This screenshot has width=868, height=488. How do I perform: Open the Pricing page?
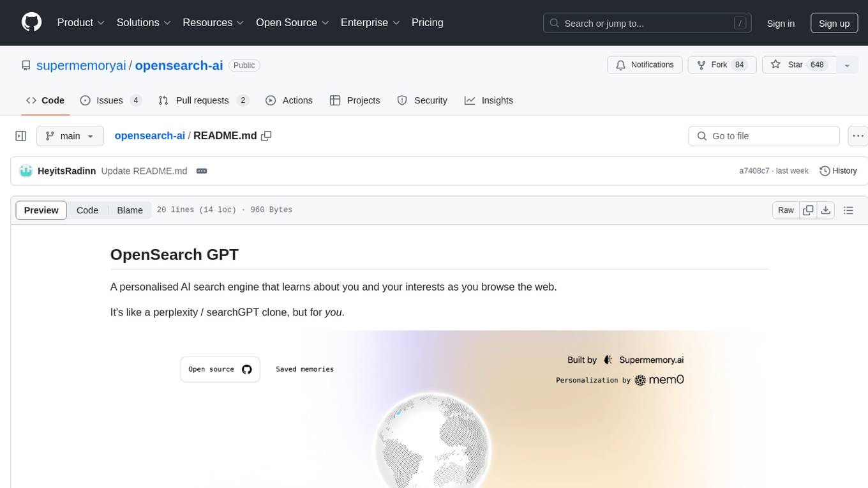tap(428, 22)
